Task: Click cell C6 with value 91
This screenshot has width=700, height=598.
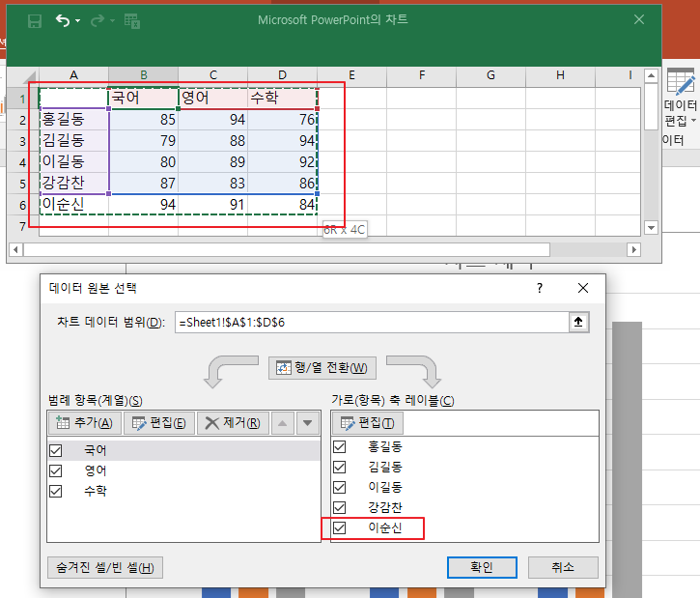Action: (x=213, y=205)
